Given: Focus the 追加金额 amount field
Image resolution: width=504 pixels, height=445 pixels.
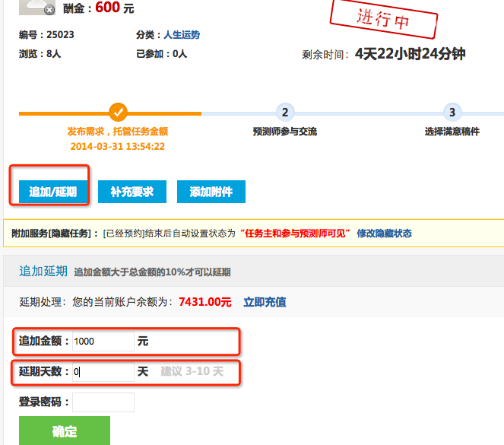Looking at the screenshot, I should click(103, 342).
